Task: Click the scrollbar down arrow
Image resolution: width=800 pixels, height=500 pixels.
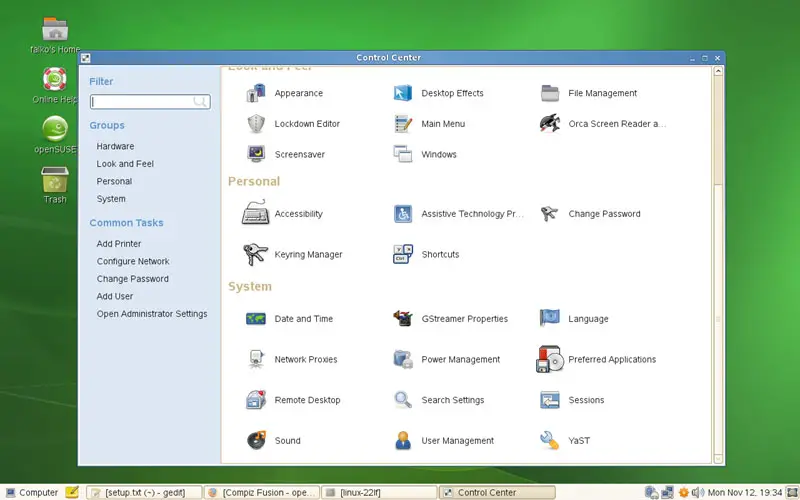Action: point(718,459)
